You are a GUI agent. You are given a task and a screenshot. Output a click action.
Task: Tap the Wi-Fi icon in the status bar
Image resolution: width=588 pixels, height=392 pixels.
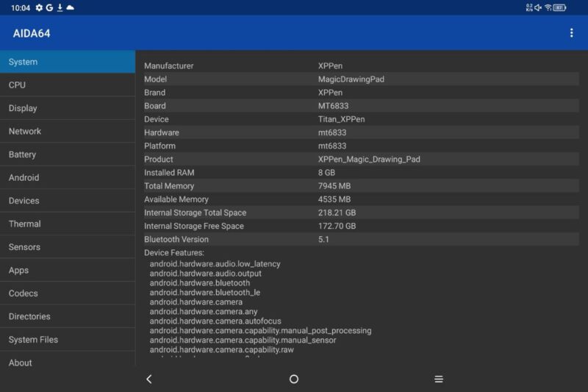point(548,7)
